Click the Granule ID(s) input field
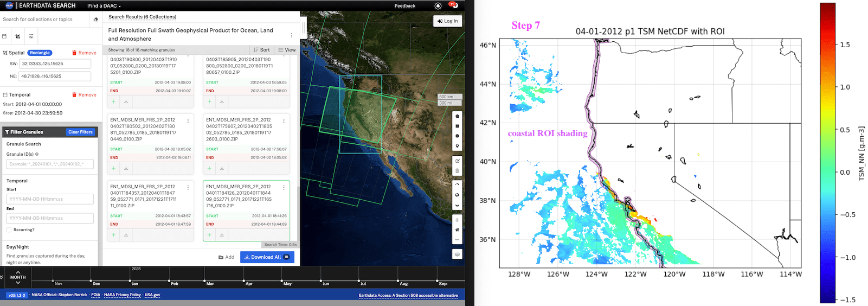Image resolution: width=868 pixels, height=306 pixels. (x=50, y=164)
